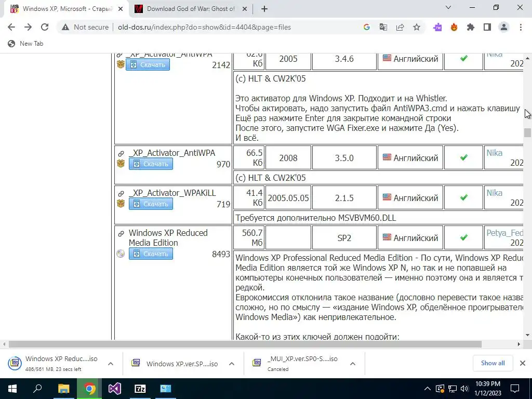Click the translate page icon
Image resolution: width=532 pixels, height=399 pixels.
pyautogui.click(x=383, y=27)
